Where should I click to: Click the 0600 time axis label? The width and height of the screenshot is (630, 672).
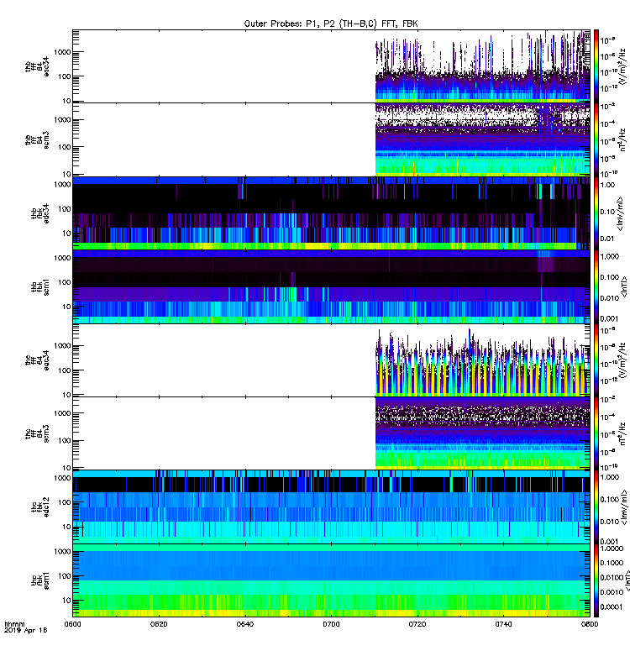click(72, 624)
